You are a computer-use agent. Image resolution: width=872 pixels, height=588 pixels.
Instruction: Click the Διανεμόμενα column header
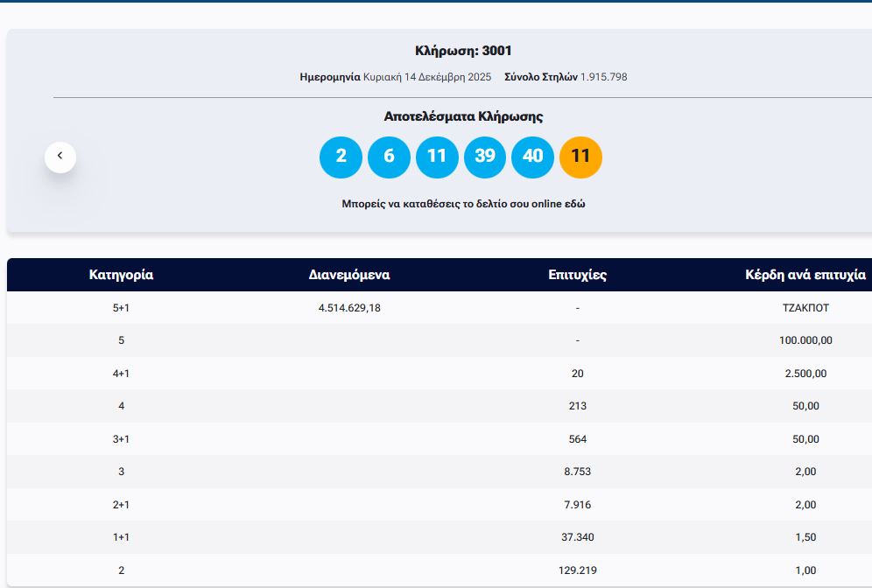coord(349,275)
